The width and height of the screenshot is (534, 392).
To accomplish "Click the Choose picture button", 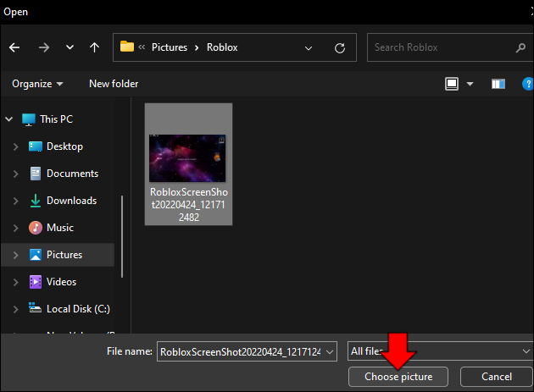I will tap(398, 377).
